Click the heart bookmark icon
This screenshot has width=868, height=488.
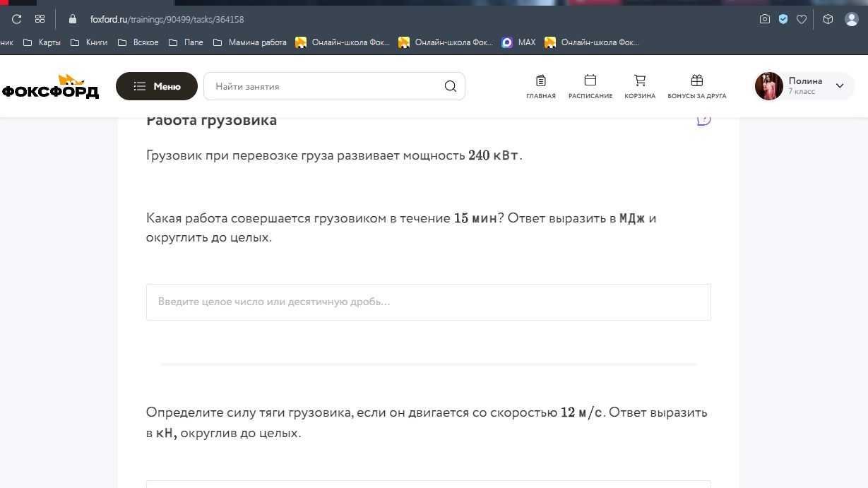coord(802,19)
